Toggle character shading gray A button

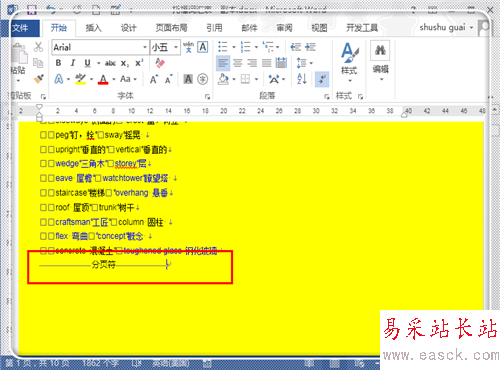coord(188,79)
